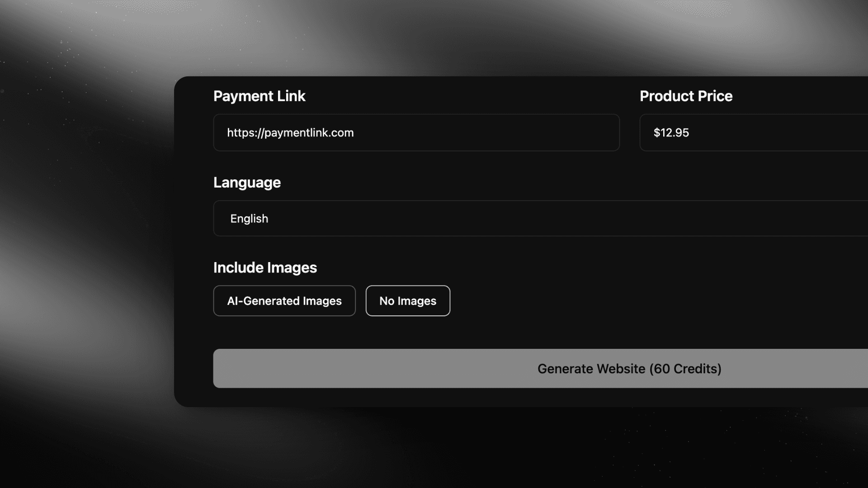Click the Product Price heading
The width and height of the screenshot is (868, 488).
(x=686, y=96)
